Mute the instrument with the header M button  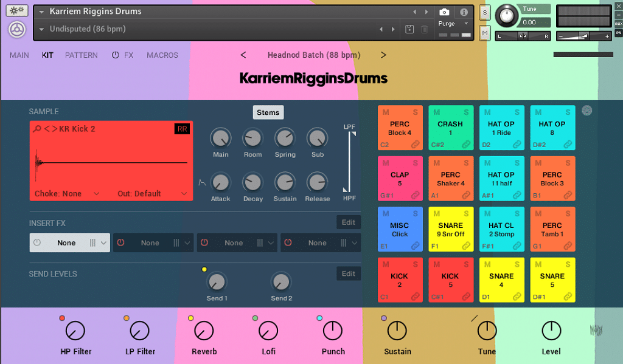point(485,33)
